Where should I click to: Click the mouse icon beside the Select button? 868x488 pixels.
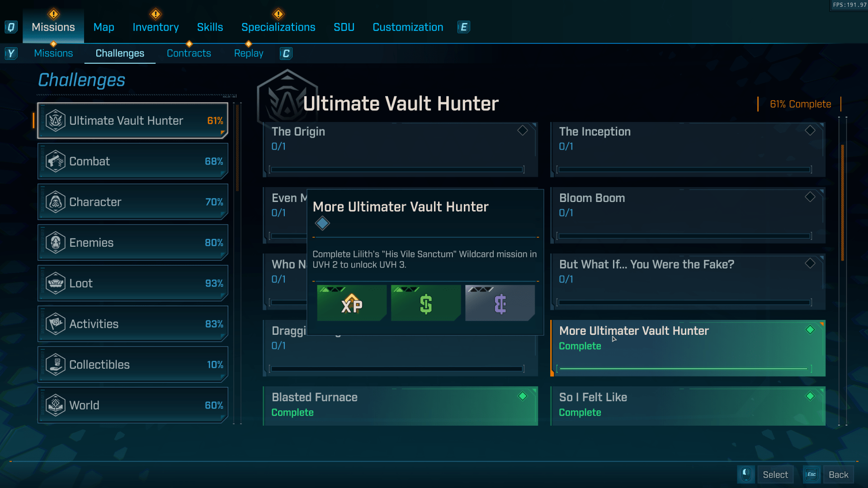coord(745,474)
